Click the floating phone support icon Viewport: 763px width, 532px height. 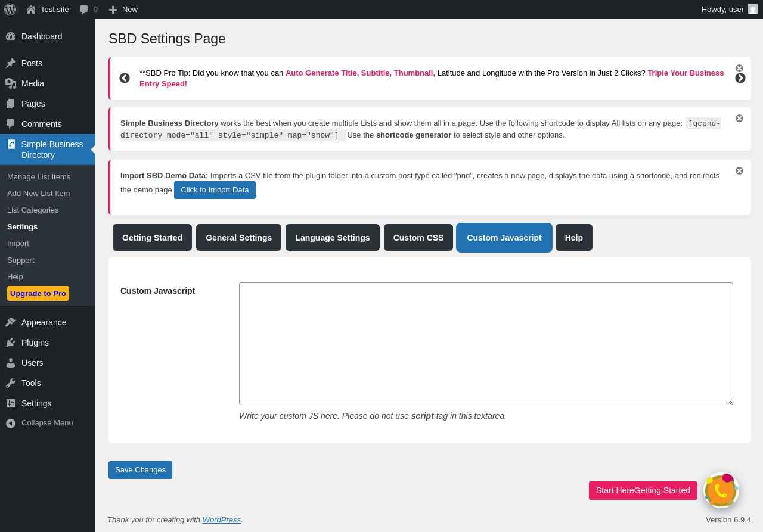click(x=721, y=490)
